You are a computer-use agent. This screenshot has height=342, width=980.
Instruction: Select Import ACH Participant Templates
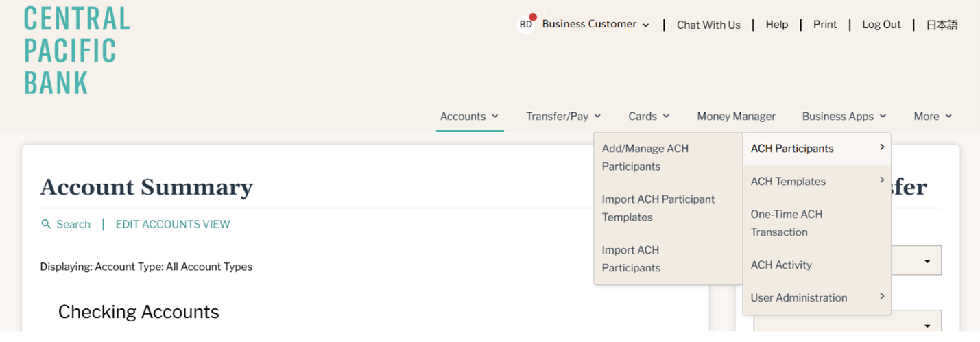668,208
